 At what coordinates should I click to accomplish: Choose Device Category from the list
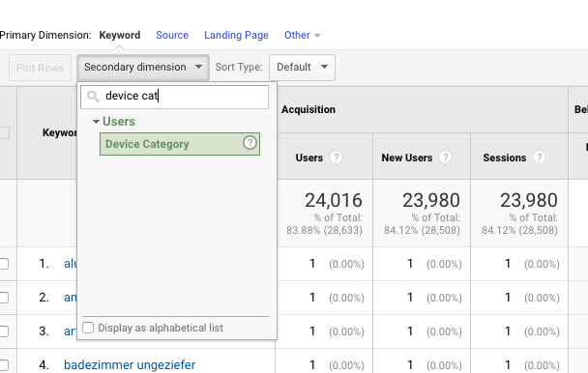[180, 144]
